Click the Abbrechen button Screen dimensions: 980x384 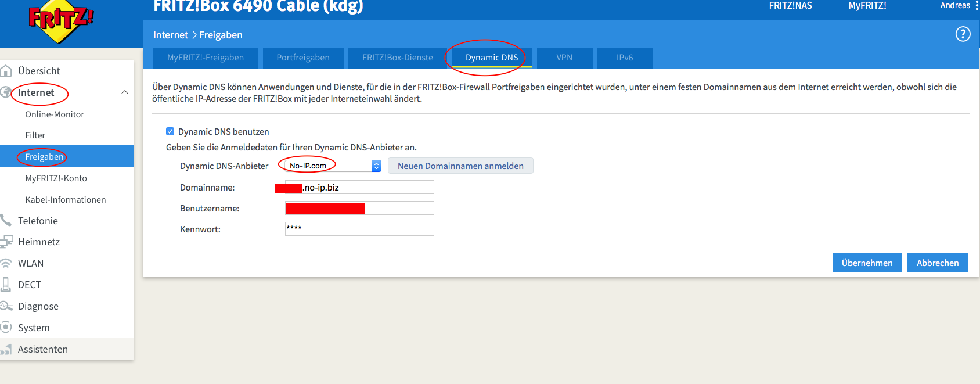click(937, 263)
